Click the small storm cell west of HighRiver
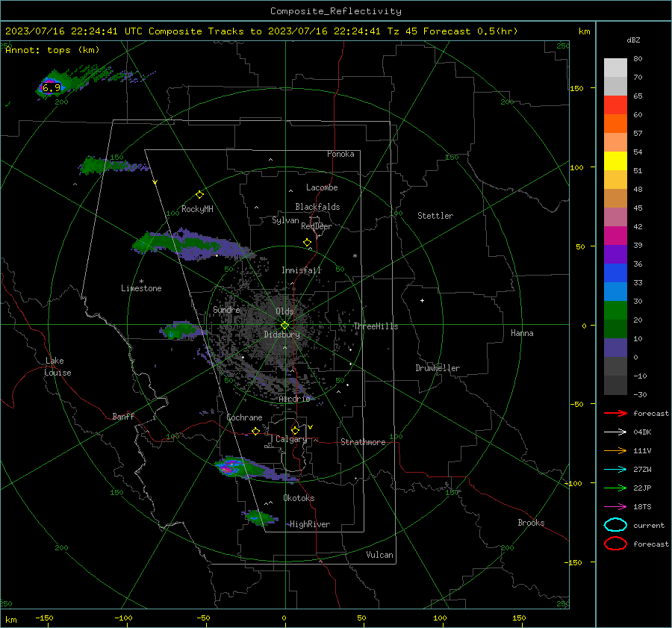Screen dimensions: 672x628 260,517
